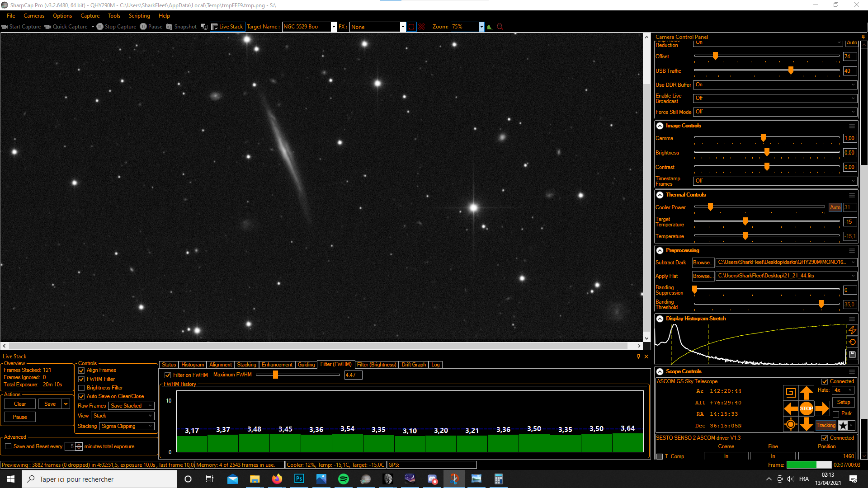868x488 pixels.
Task: Toggle the Brightness Filter checkbox
Action: [x=82, y=388]
